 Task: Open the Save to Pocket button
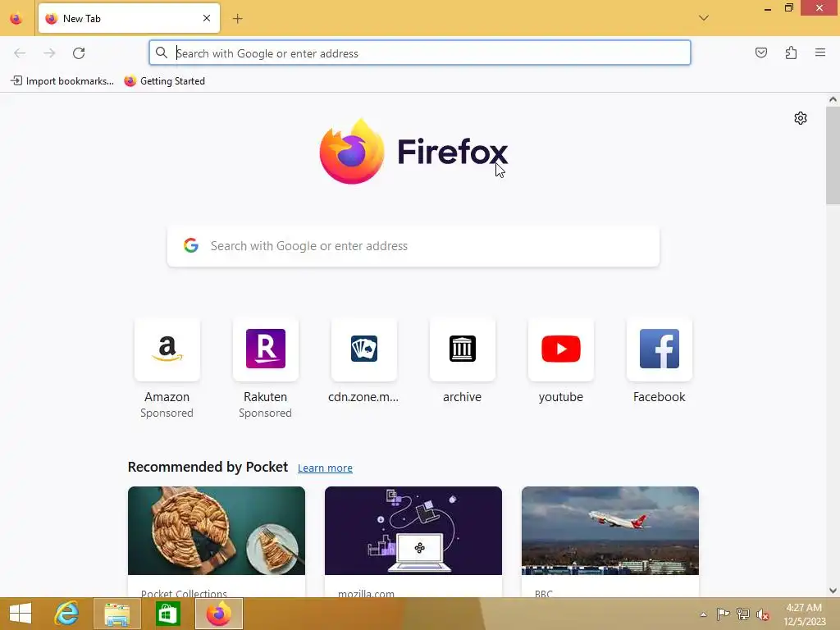point(760,52)
